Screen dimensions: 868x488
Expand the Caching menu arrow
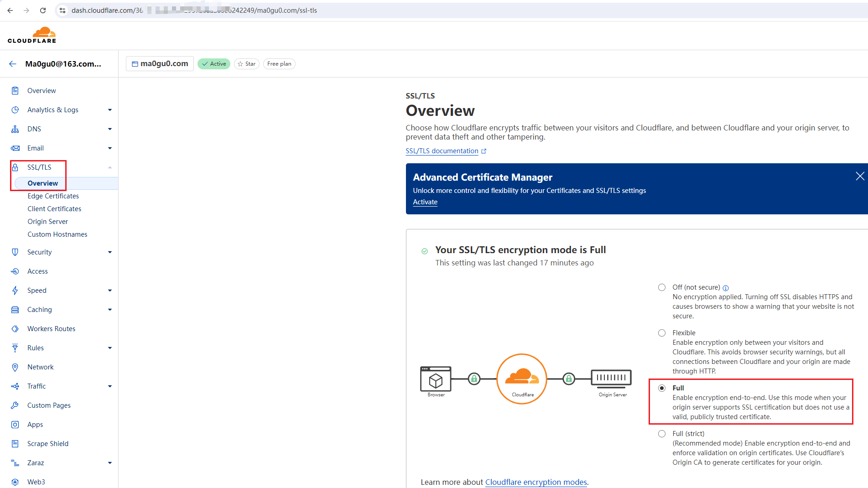(110, 310)
